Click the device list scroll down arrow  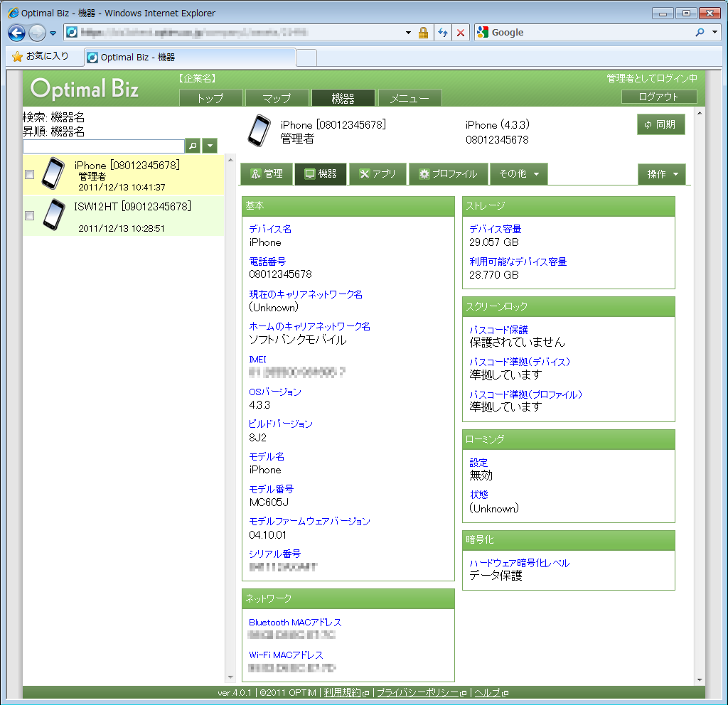(x=230, y=677)
